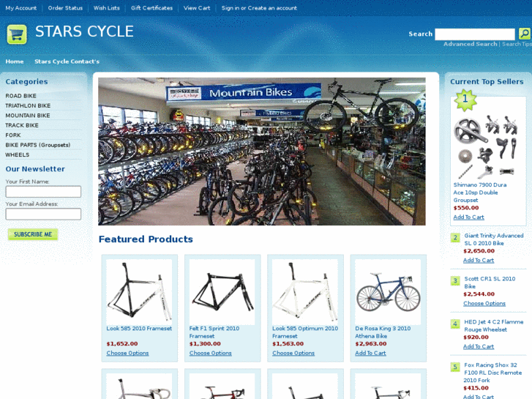Screen dimensions: 532x399
Task: Open the Look 585 2010 Frameset image
Action: (x=139, y=292)
